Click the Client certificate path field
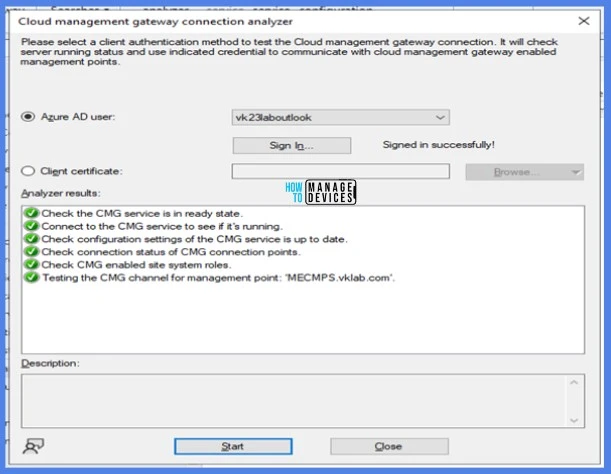The image size is (611, 474). tap(341, 171)
